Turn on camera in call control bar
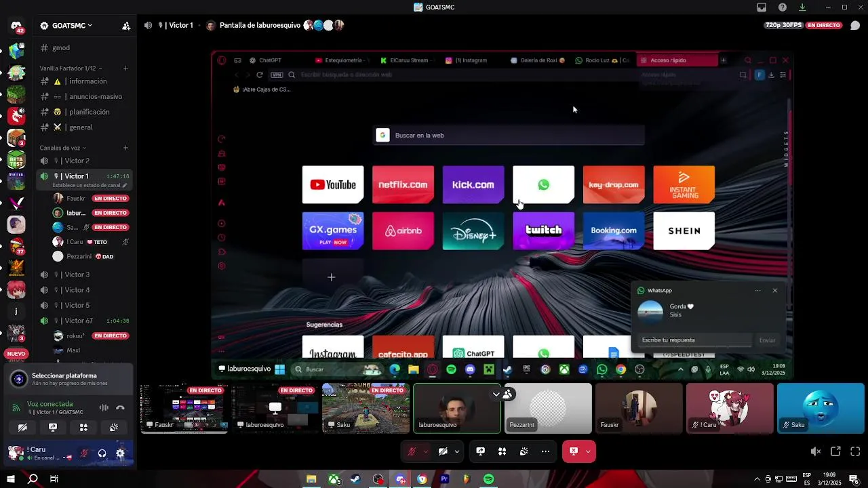Image resolution: width=868 pixels, height=488 pixels. pyautogui.click(x=443, y=451)
